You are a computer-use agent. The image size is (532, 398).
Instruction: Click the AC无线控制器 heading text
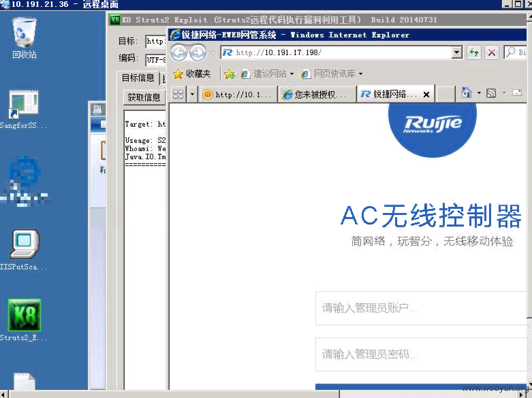[x=431, y=215]
